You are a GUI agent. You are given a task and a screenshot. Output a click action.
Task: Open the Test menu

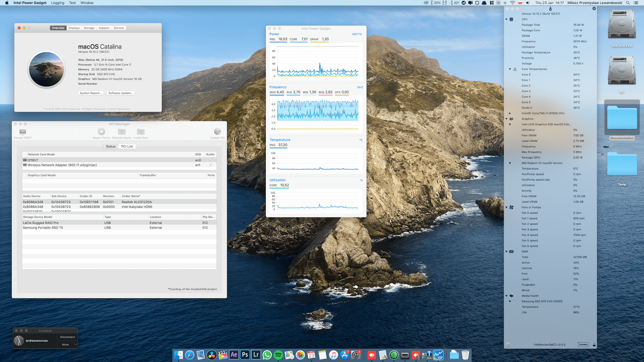72,3
